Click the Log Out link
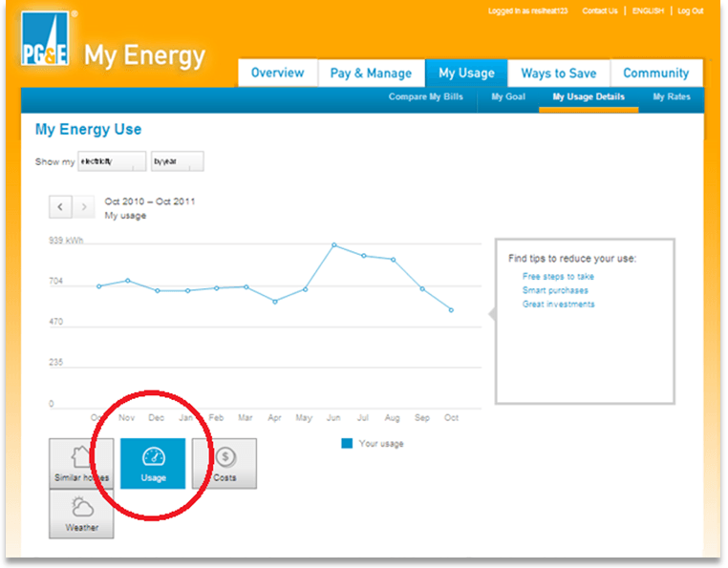 point(690,11)
